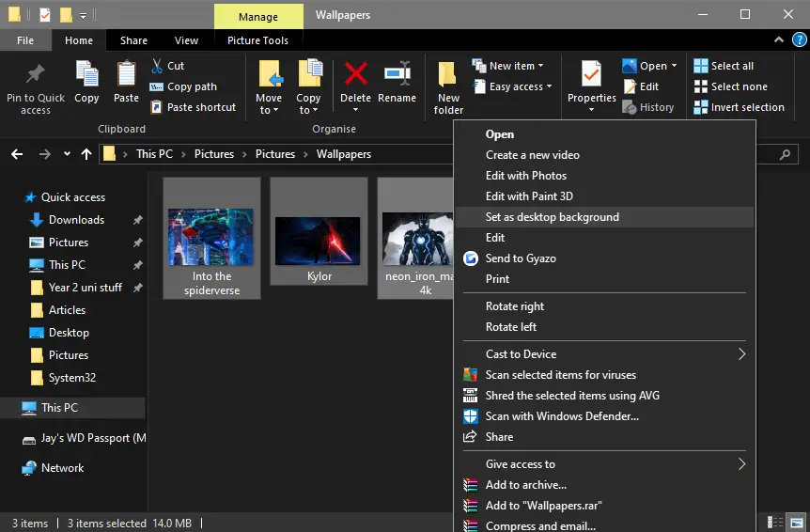Open the Properties checkmark icon
This screenshot has width=810, height=532.
591,74
